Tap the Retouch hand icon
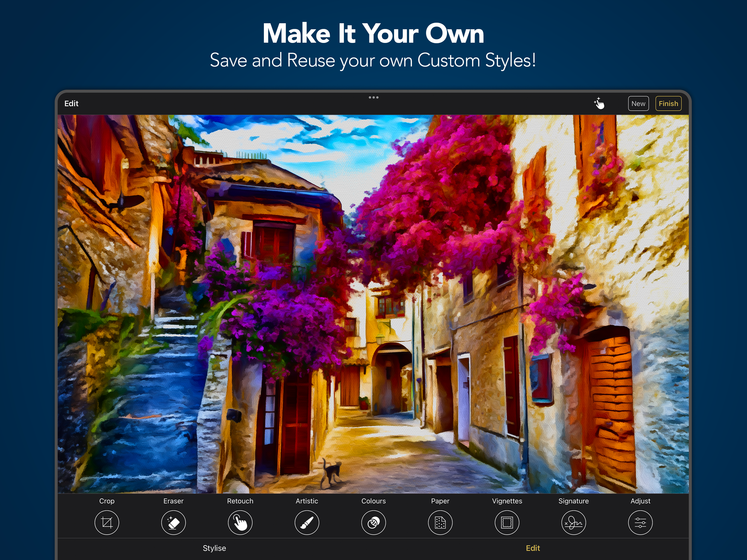 [x=240, y=523]
